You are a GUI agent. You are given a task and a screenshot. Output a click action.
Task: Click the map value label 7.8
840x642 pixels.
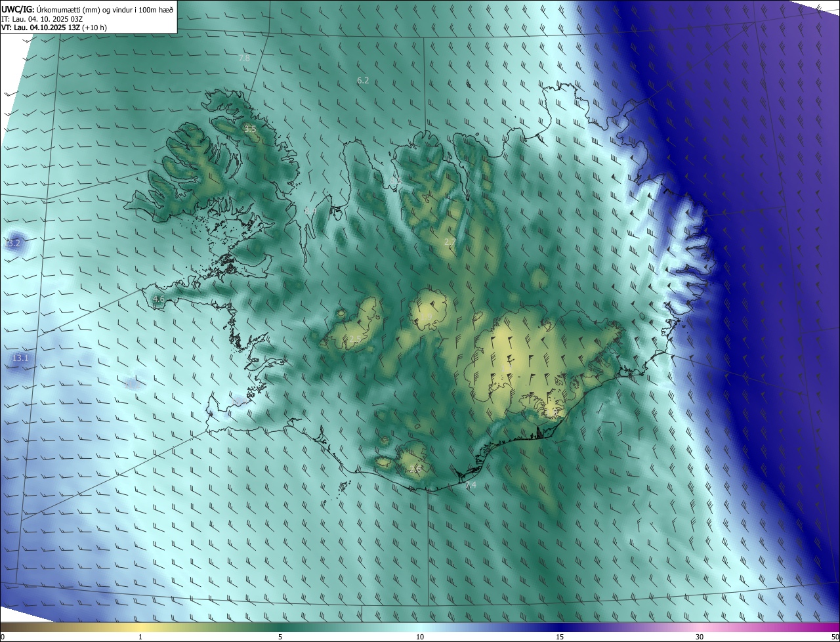[244, 58]
